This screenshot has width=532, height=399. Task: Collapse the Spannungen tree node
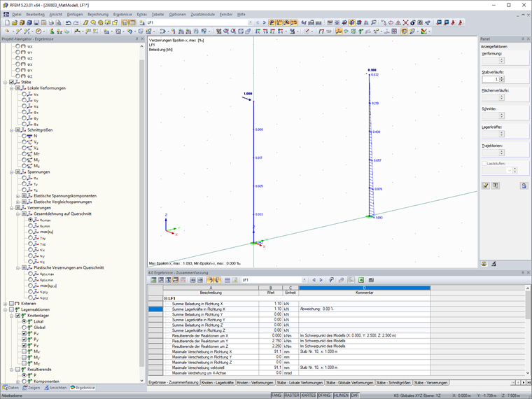[11, 172]
